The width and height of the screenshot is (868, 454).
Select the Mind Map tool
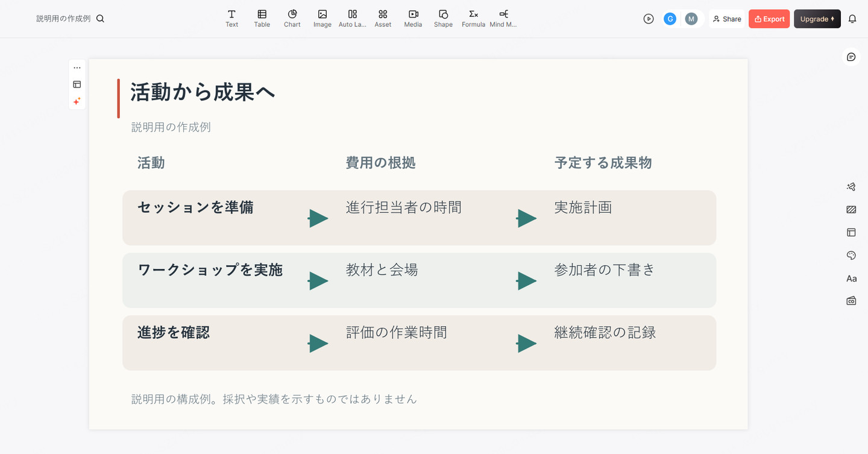pos(503,19)
